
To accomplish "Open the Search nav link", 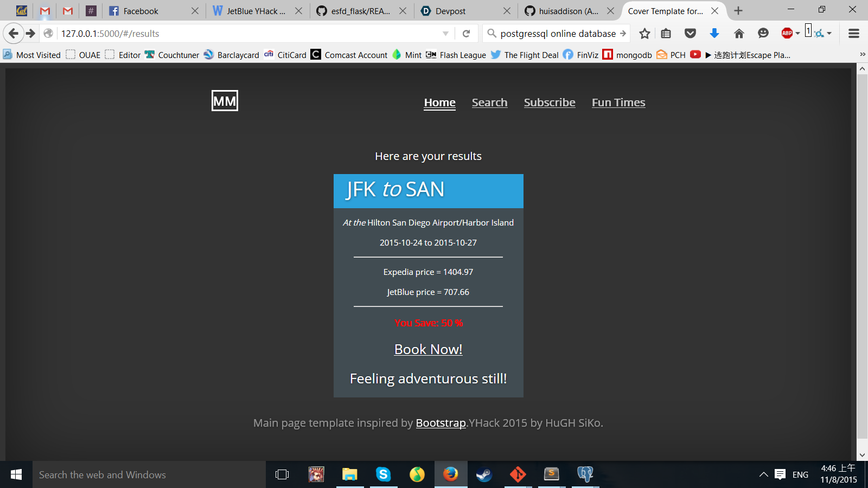I will click(x=489, y=102).
